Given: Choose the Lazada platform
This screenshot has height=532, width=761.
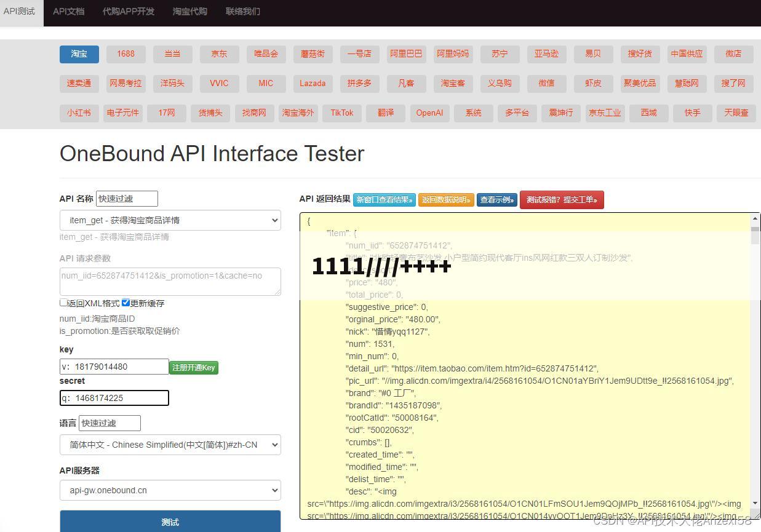Looking at the screenshot, I should point(313,83).
